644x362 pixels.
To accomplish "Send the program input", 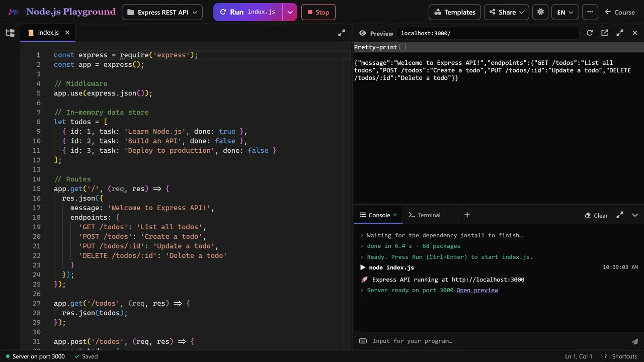I will coord(635,341).
